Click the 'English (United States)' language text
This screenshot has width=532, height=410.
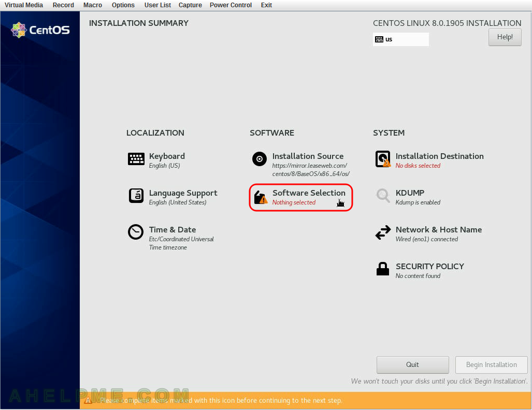tap(178, 202)
